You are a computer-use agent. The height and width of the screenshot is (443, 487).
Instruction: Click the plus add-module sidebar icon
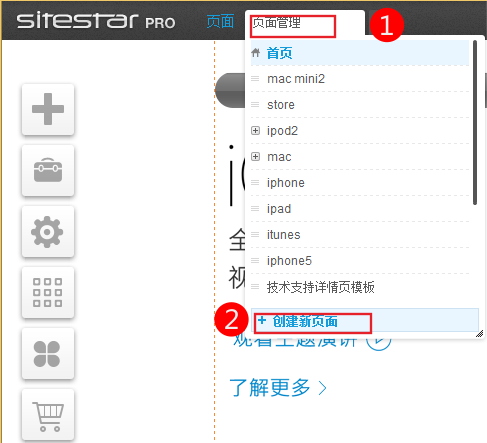point(48,109)
